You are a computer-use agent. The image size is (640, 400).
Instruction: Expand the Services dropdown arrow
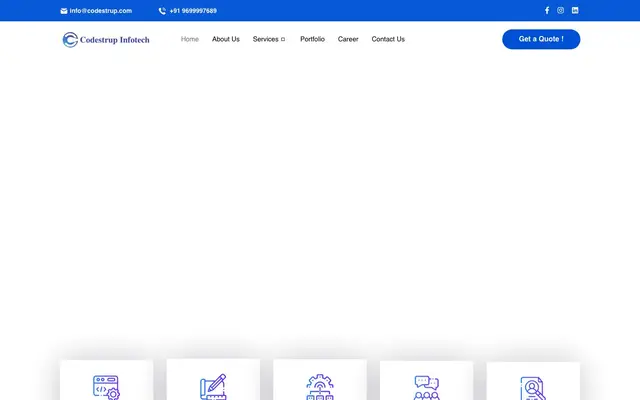point(283,40)
